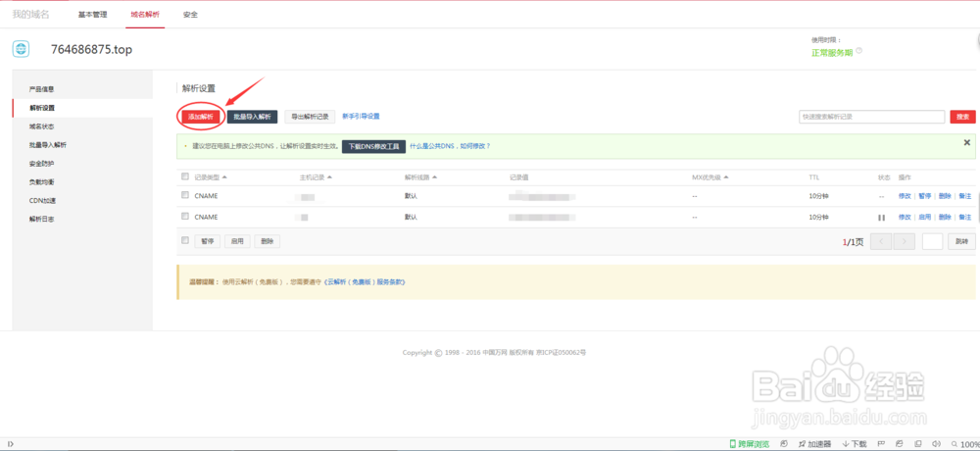The height and width of the screenshot is (451, 980).
Task: Click 删除 for first CNAME record
Action: click(x=945, y=196)
